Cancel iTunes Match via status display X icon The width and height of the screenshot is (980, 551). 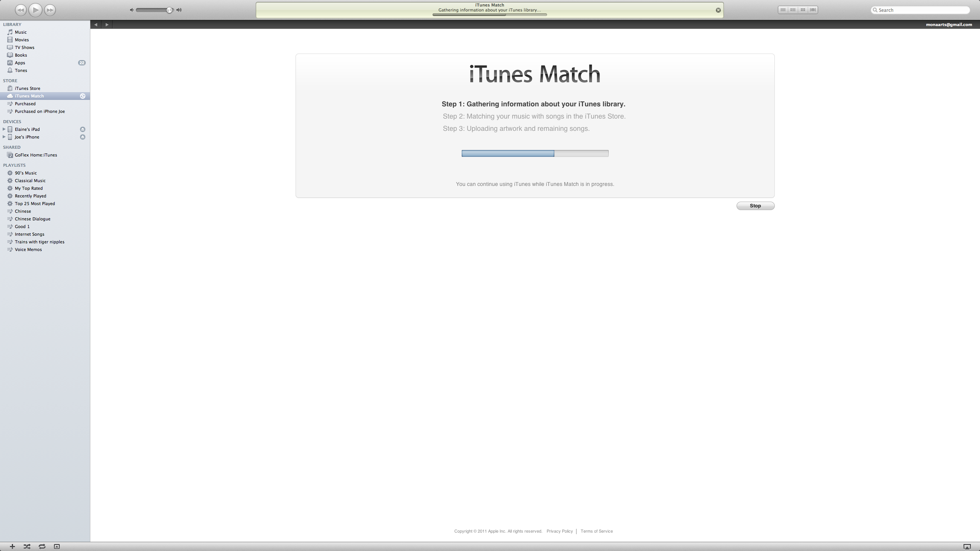click(x=718, y=10)
